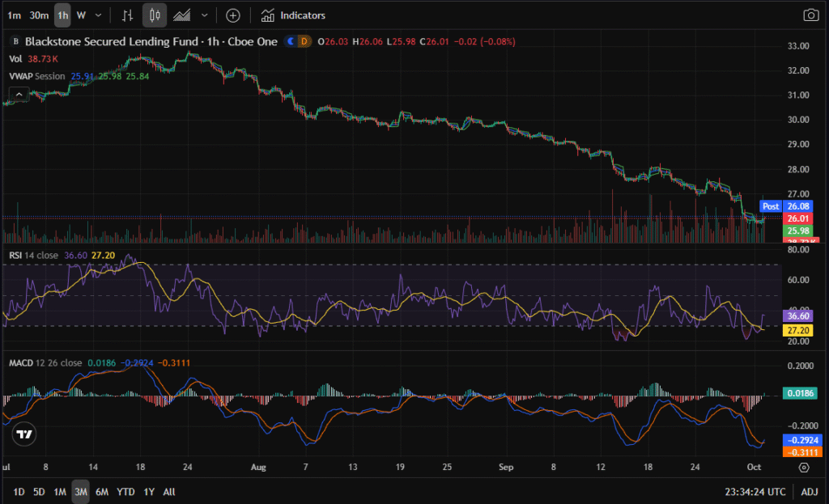
Task: Expand the time interval dropdown arrow
Action: coord(98,15)
